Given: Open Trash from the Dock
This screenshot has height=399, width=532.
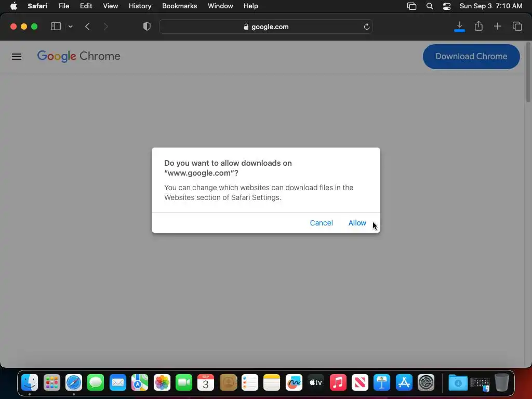Looking at the screenshot, I should [x=502, y=382].
